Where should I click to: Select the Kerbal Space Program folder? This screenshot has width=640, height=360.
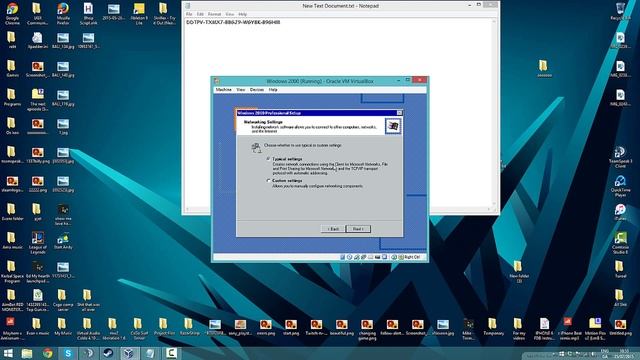click(x=12, y=272)
